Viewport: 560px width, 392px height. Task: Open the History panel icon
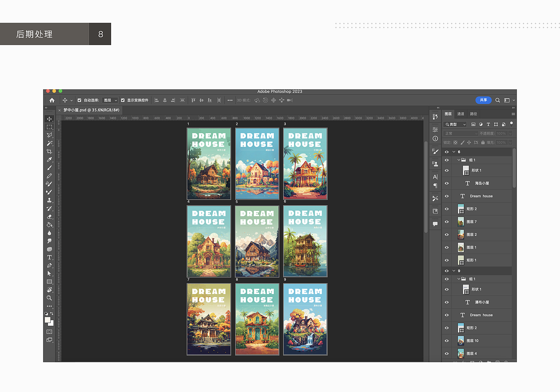coord(435,116)
